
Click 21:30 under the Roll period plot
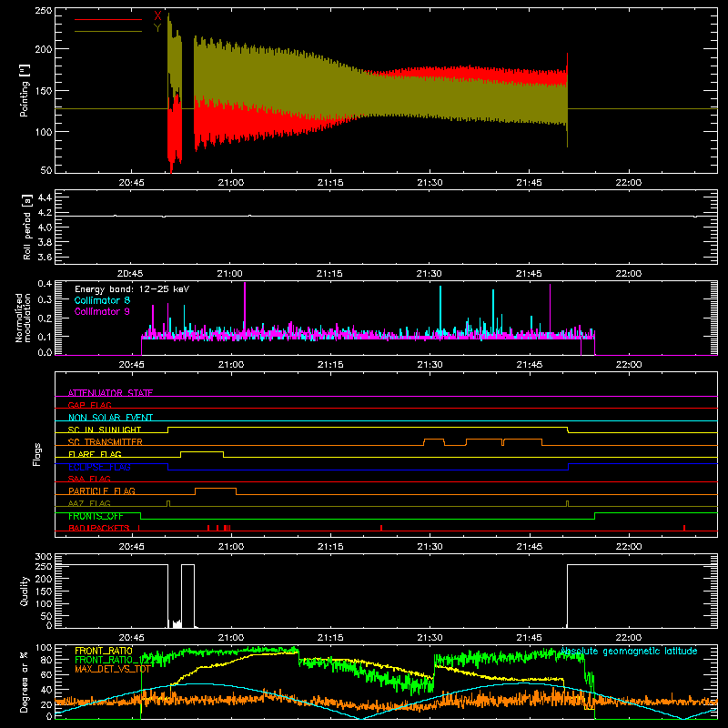429,274
